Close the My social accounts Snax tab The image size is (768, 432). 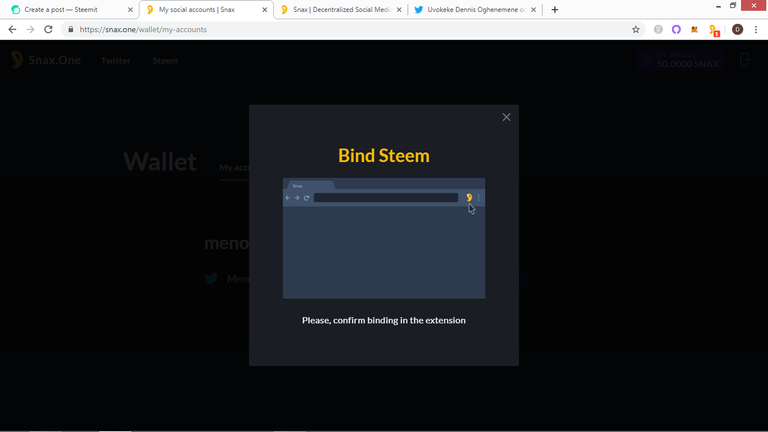pos(264,10)
